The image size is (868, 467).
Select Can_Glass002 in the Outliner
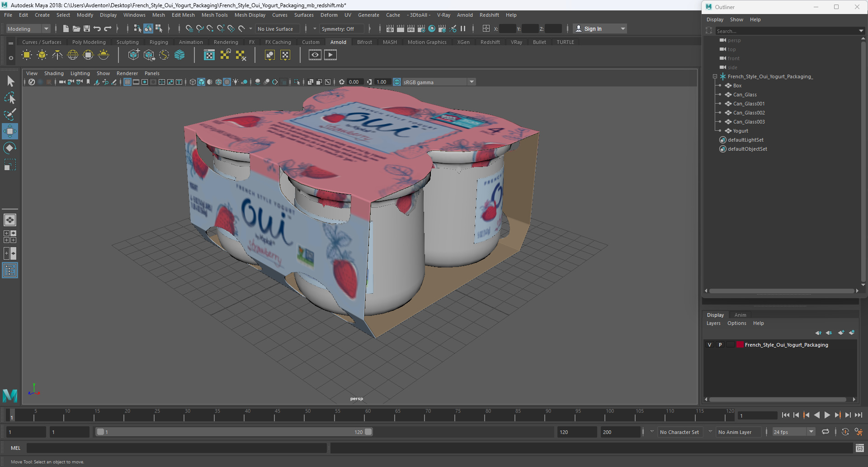coord(749,113)
